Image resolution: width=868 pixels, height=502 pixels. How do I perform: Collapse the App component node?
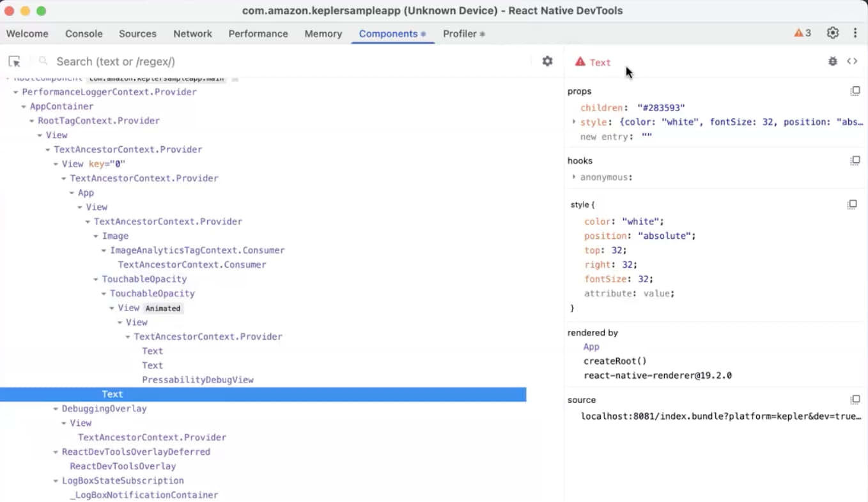tap(72, 193)
